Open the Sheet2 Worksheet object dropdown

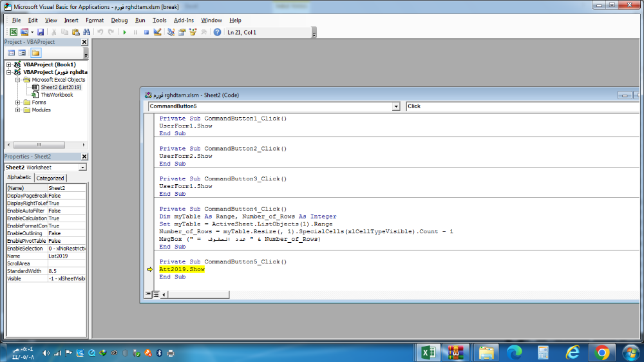point(82,167)
